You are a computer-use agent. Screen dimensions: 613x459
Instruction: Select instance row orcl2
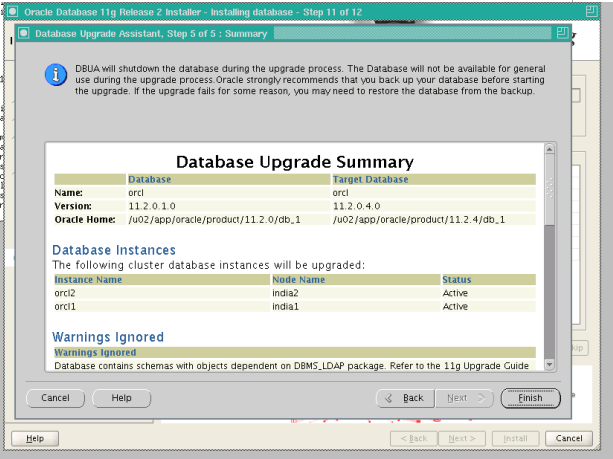tap(295, 293)
